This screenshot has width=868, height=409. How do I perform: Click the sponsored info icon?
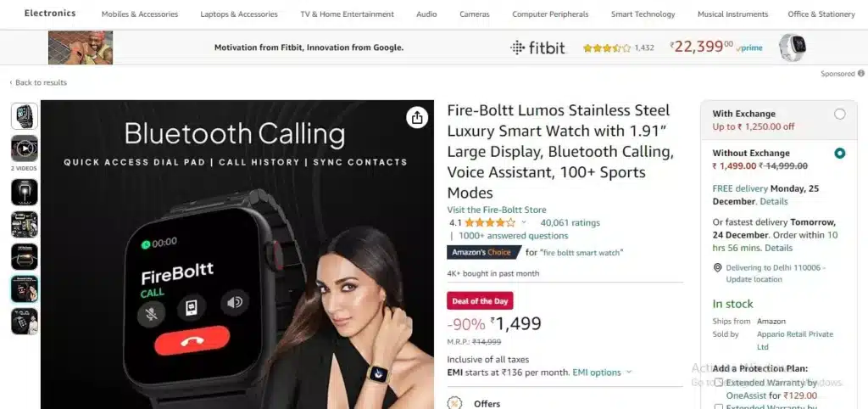[x=861, y=73]
